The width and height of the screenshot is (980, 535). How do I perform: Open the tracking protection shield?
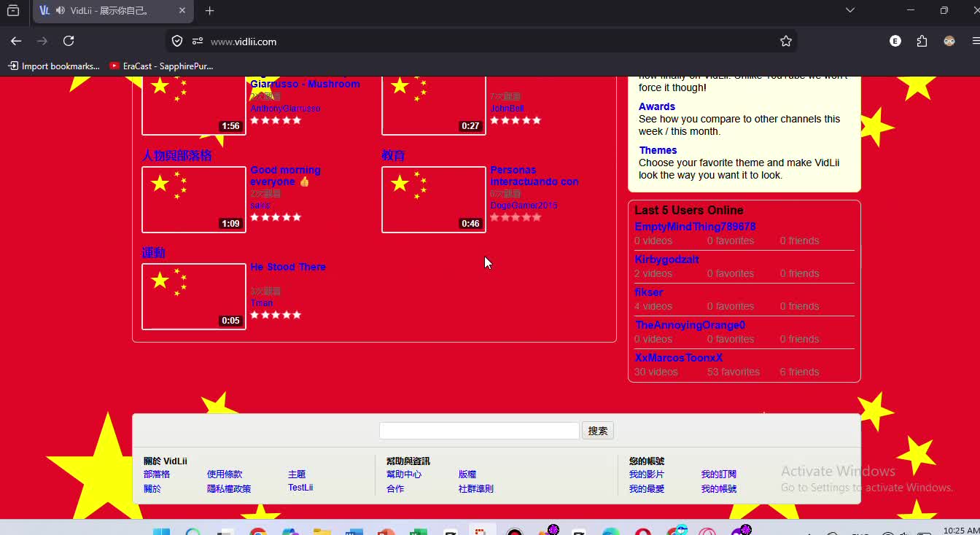click(x=176, y=41)
